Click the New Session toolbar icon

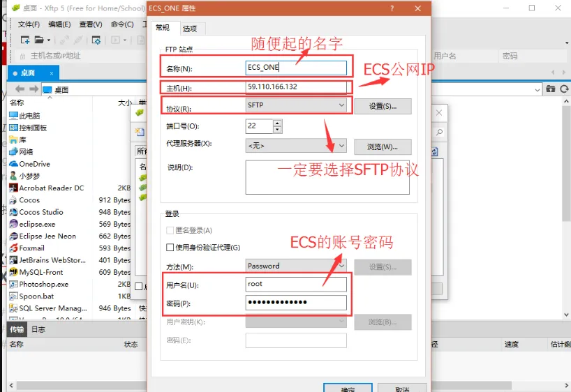[x=24, y=40]
